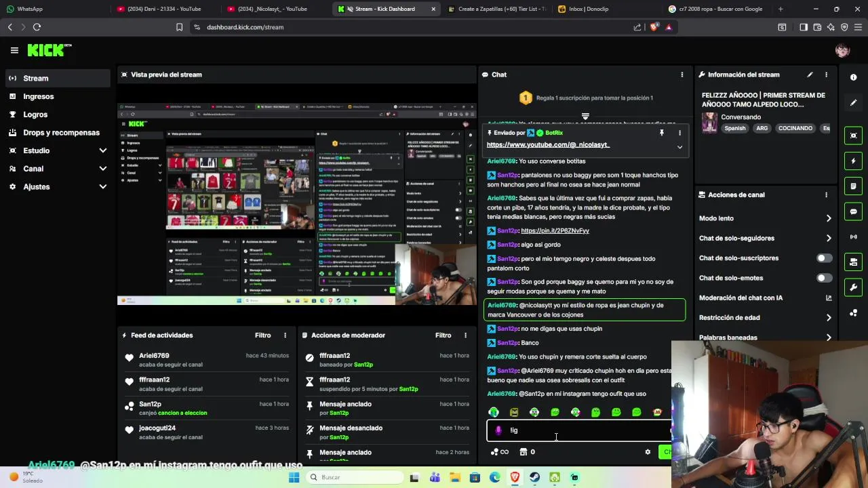The height and width of the screenshot is (488, 868).
Task: Open Filtro in Acciones de moderador
Action: tap(443, 335)
